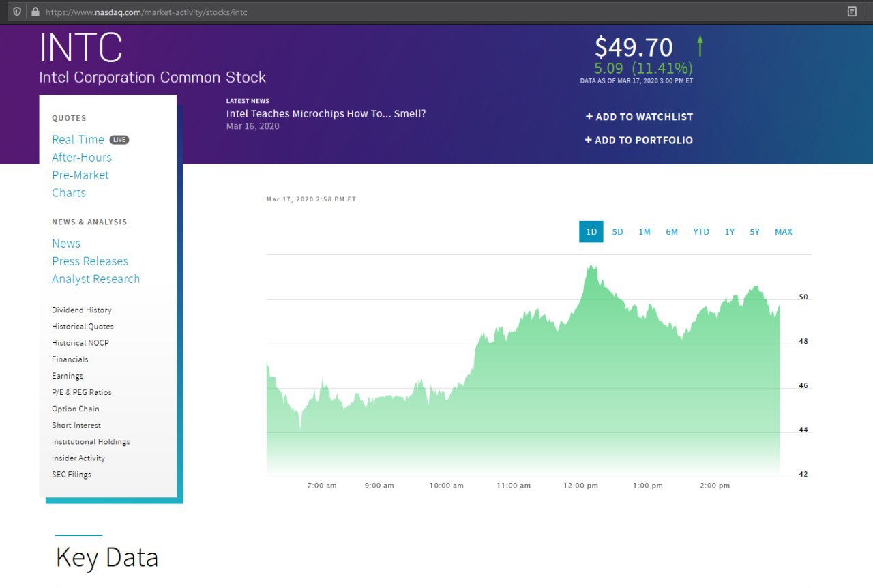The height and width of the screenshot is (588, 873).
Task: Show the YTD chart range
Action: (701, 232)
